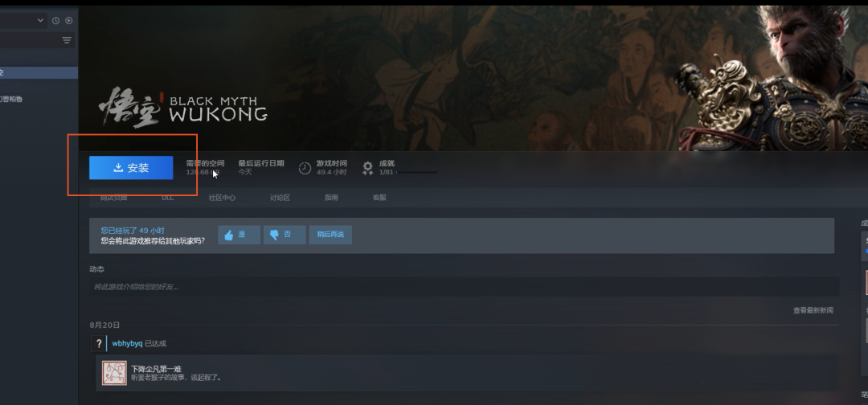Click the 稍后再说 later button
868x405 pixels.
pos(330,235)
